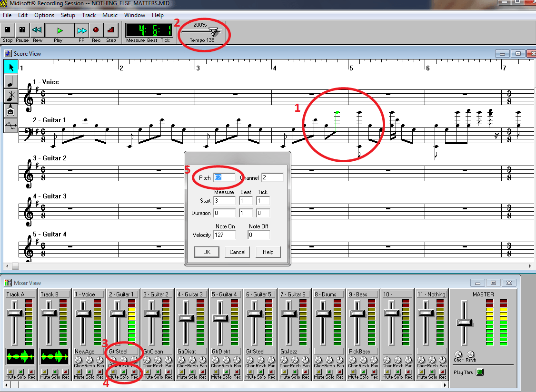536x392 pixels.
Task: Click the Channel input field
Action: pos(272,177)
